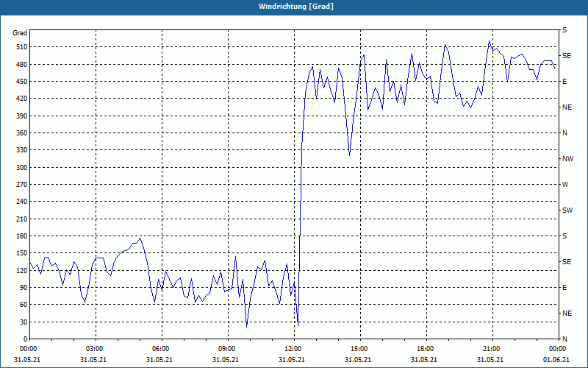Select the 90 y-axis value
Viewport: 588px width, 368px height.
pyautogui.click(x=23, y=287)
